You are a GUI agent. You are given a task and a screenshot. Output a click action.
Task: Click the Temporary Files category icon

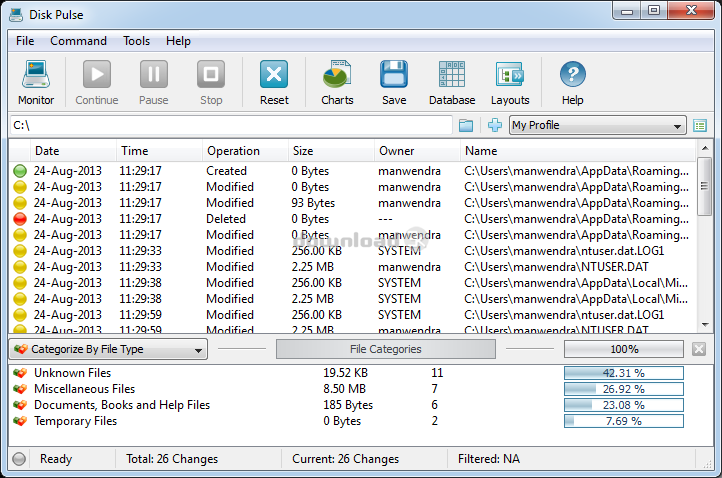(20, 421)
